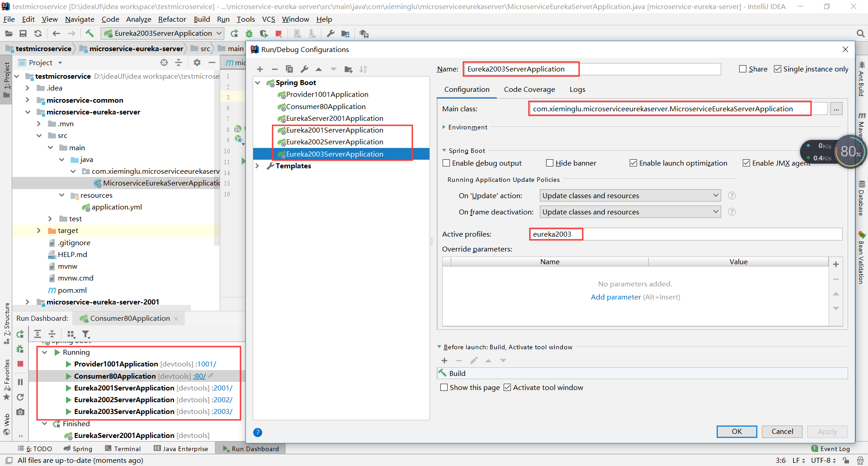
Task: Toggle Enable launch optimization checkbox
Action: tap(633, 163)
